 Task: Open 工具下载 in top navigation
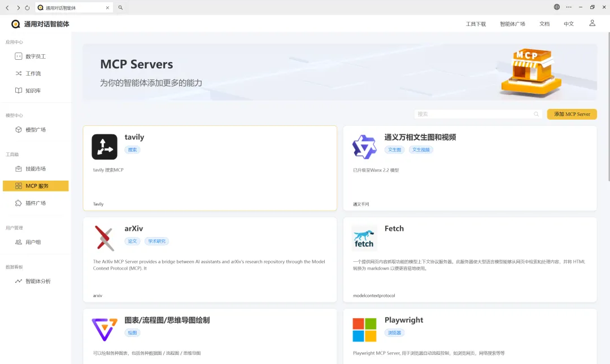click(476, 24)
